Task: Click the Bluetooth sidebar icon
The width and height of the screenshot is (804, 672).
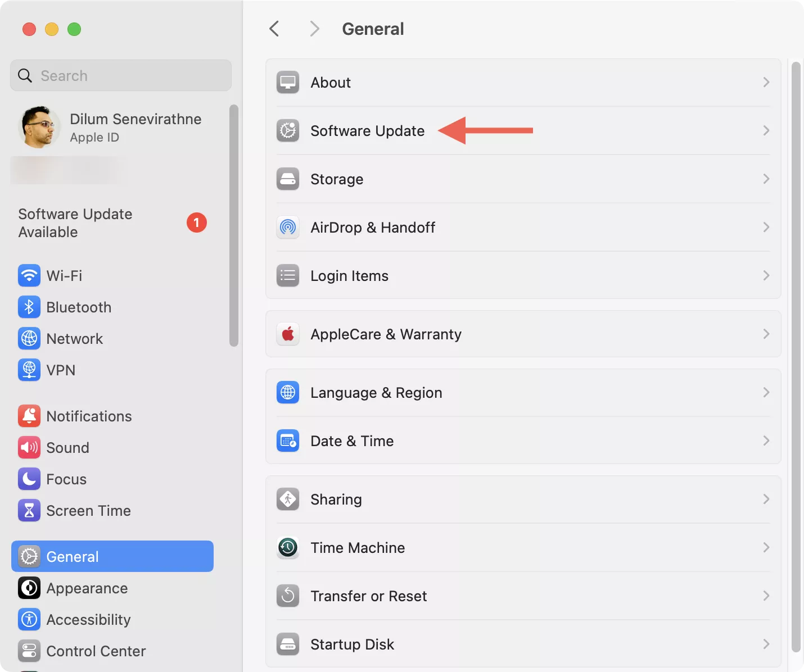Action: click(x=29, y=307)
